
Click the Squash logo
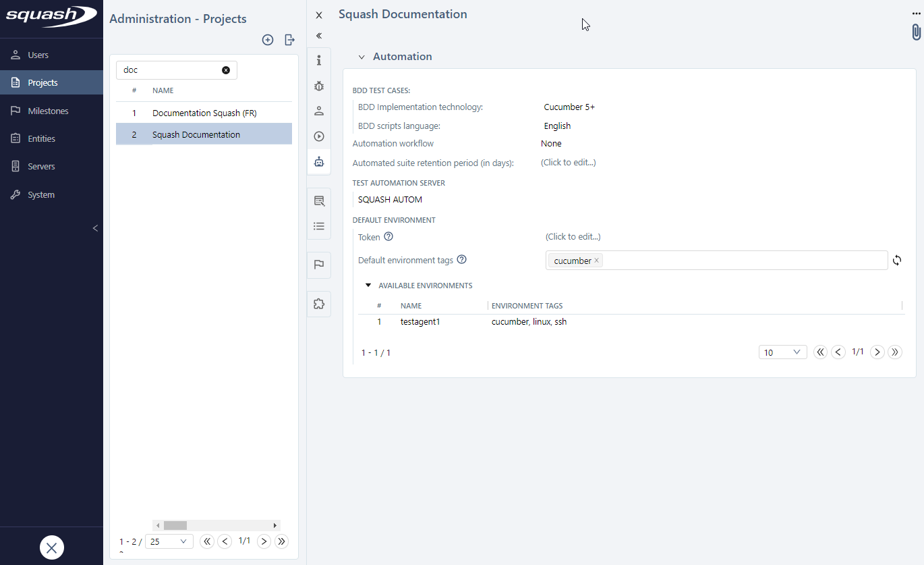pyautogui.click(x=51, y=16)
